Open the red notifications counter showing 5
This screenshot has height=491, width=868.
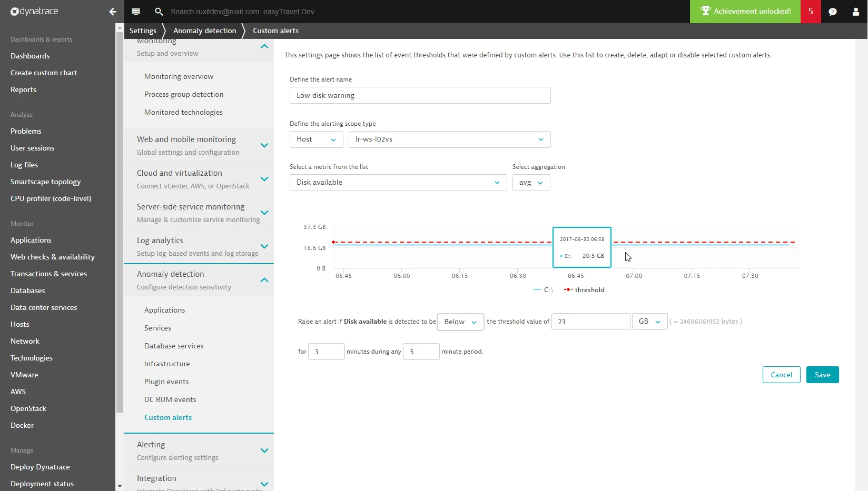(x=810, y=11)
